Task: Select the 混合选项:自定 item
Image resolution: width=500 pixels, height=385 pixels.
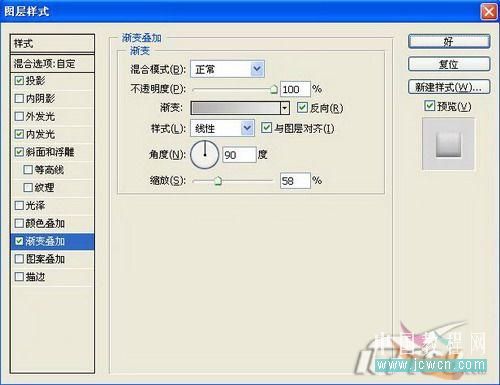Action: click(52, 63)
